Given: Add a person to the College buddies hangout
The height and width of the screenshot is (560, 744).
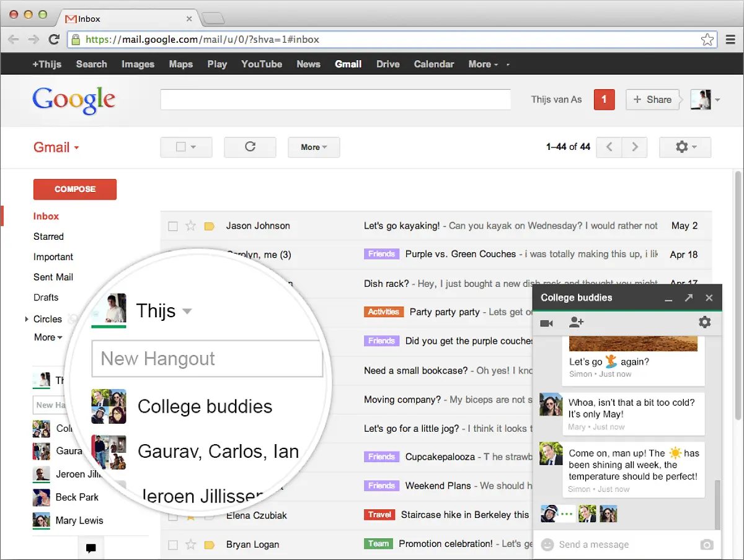Looking at the screenshot, I should pyautogui.click(x=576, y=323).
